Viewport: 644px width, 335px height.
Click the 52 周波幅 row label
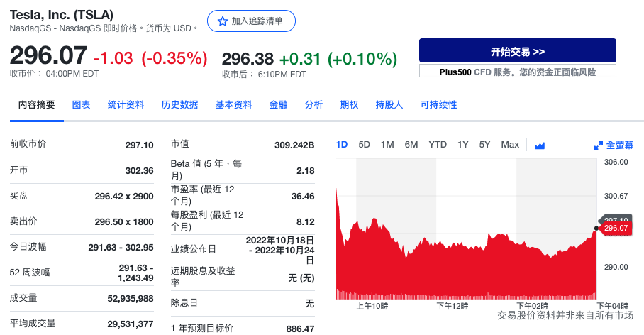30,273
